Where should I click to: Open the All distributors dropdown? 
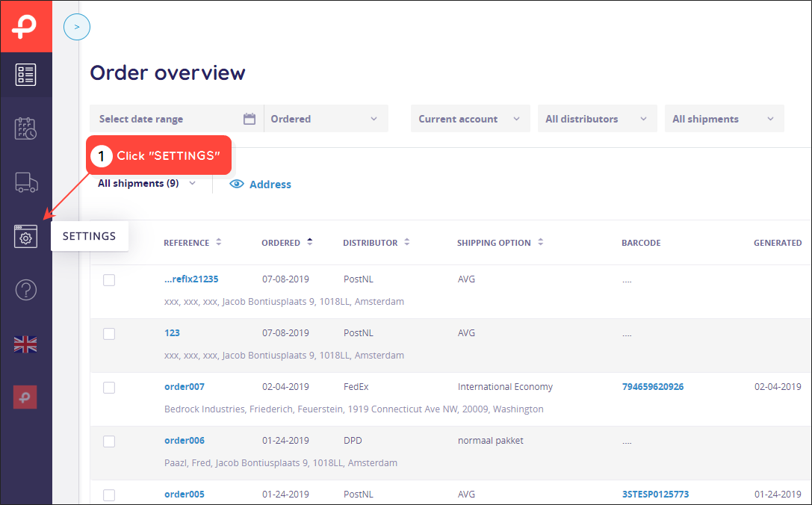point(597,119)
